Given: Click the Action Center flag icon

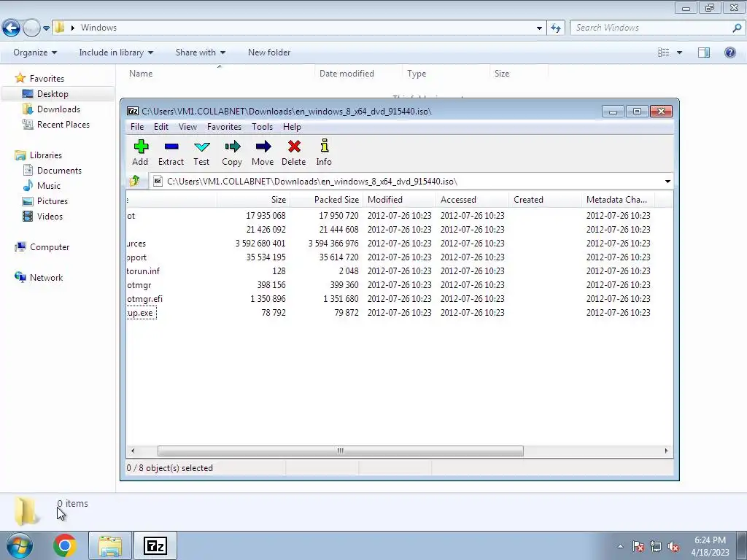Looking at the screenshot, I should coord(638,546).
